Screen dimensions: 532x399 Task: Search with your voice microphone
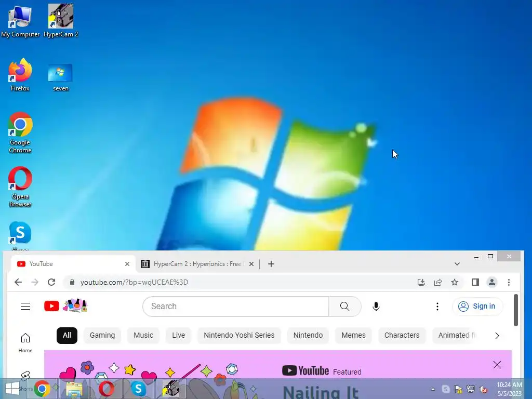(376, 307)
